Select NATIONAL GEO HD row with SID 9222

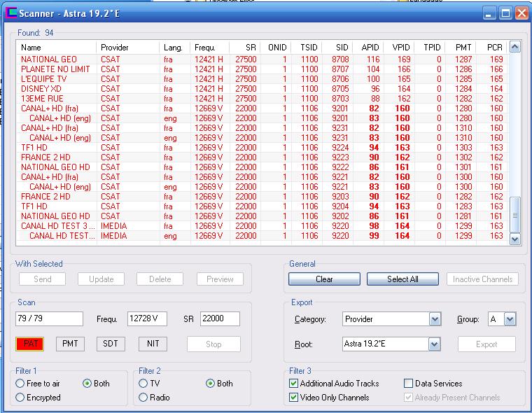click(262, 167)
